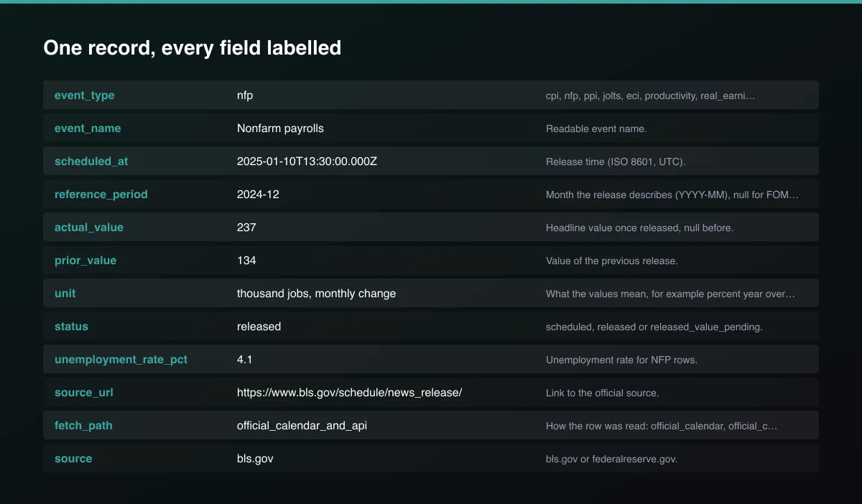The height and width of the screenshot is (504, 862).
Task: Select the unemployment_rate_pct field label
Action: pyautogui.click(x=121, y=360)
